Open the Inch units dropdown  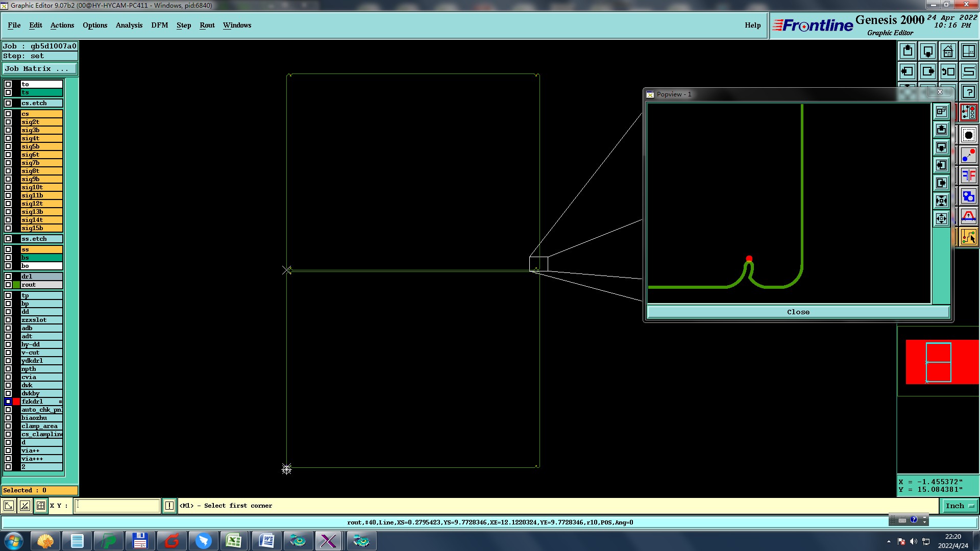pos(959,506)
